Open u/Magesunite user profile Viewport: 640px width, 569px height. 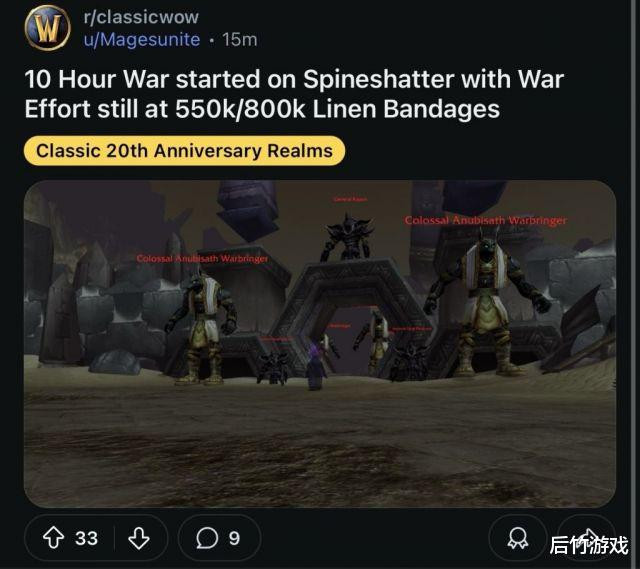click(142, 40)
